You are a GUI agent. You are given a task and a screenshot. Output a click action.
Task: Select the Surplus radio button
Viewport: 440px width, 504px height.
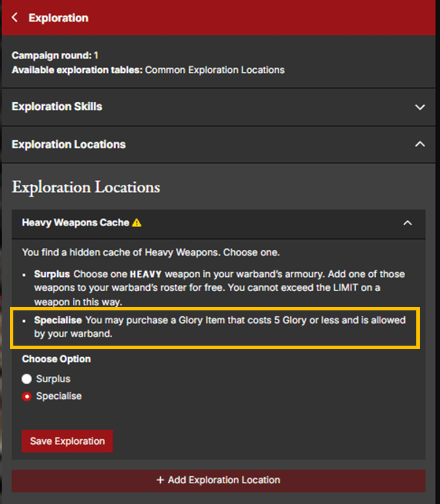click(x=27, y=379)
